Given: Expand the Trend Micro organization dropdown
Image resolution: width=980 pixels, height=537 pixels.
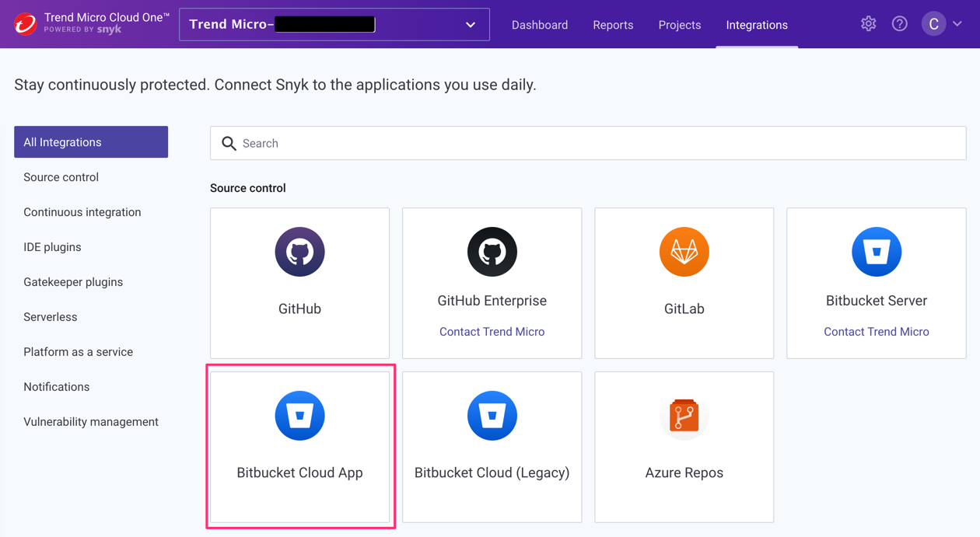Looking at the screenshot, I should point(334,24).
